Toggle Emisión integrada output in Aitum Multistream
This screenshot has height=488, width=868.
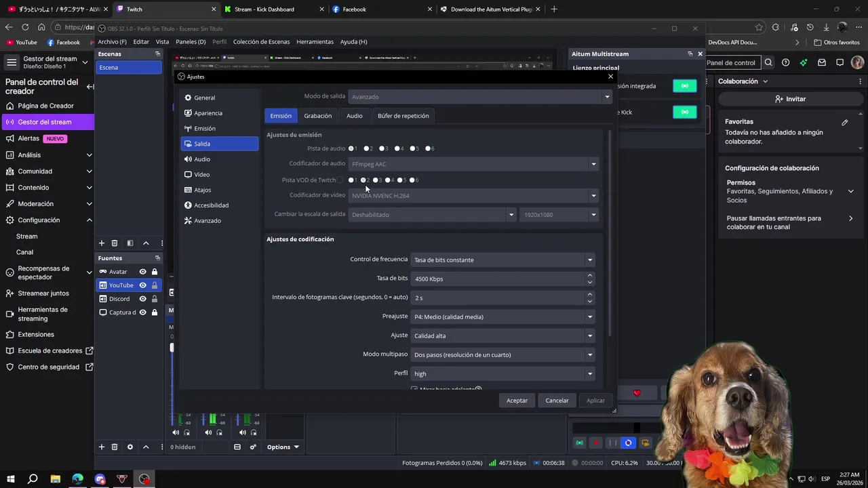(x=684, y=86)
